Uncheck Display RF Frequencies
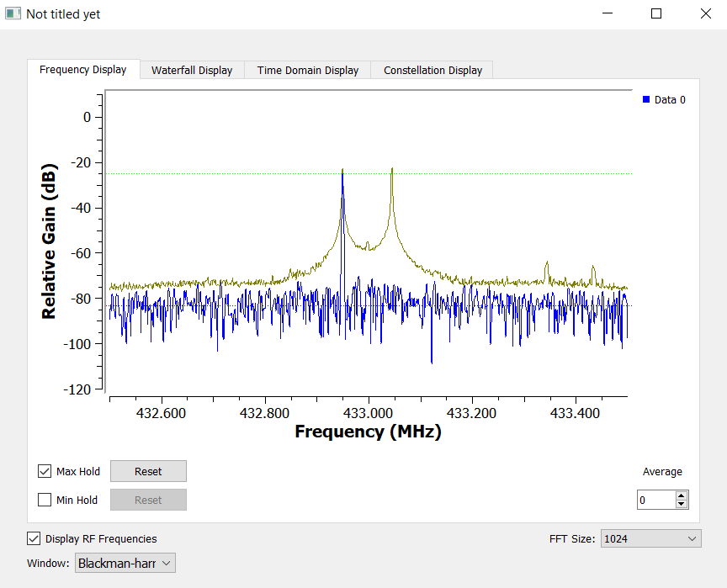This screenshot has height=588, width=727. tap(34, 538)
